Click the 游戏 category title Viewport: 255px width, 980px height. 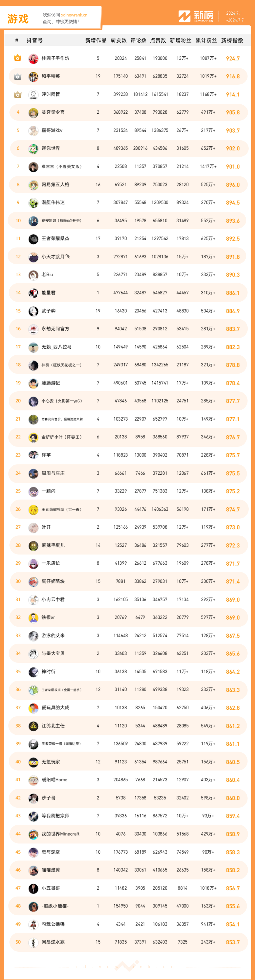click(x=18, y=19)
